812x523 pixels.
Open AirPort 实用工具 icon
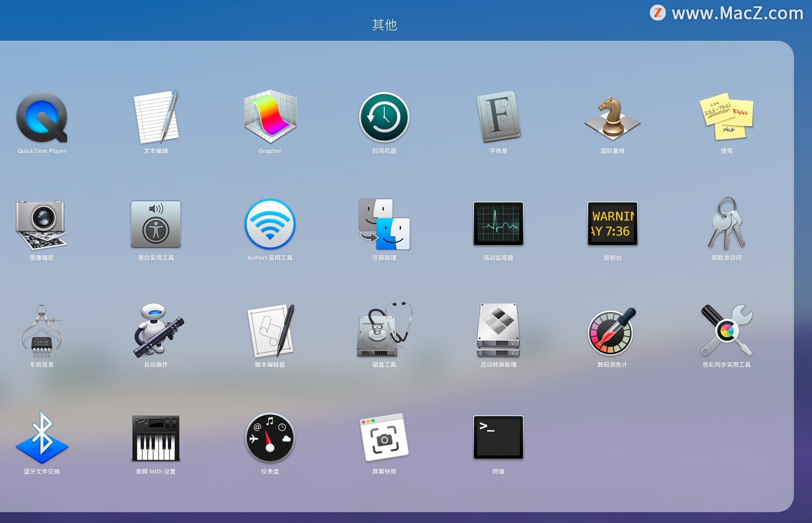pyautogui.click(x=270, y=224)
